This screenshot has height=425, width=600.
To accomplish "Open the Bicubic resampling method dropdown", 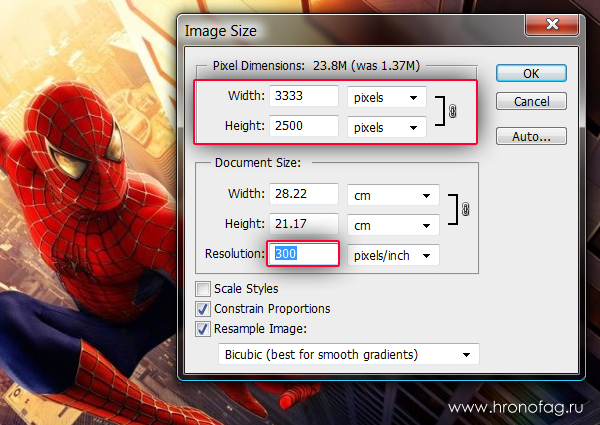I will pyautogui.click(x=348, y=354).
